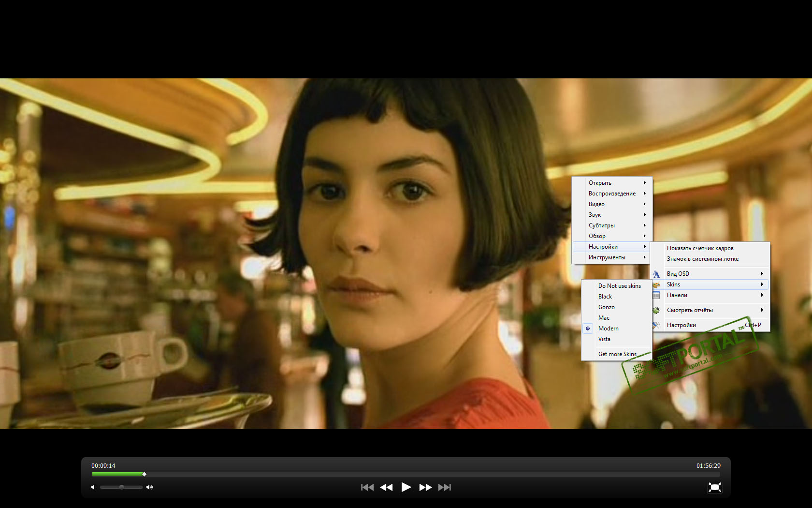Select the checked Modern skin
812x508 pixels.
point(617,329)
